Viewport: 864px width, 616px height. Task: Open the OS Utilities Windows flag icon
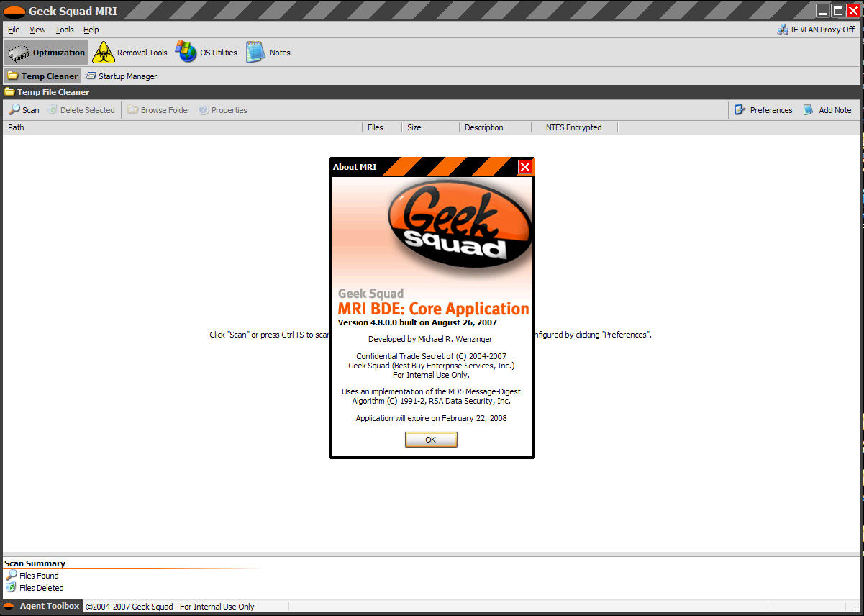[x=206, y=53]
